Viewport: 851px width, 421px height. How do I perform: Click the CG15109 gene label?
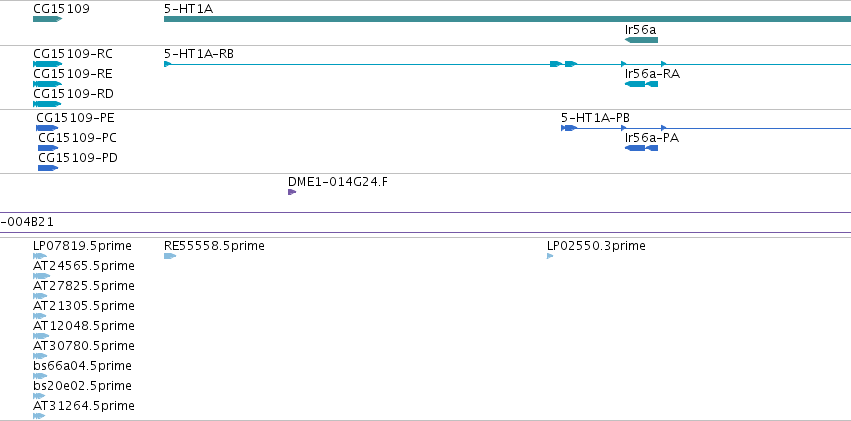pos(61,9)
